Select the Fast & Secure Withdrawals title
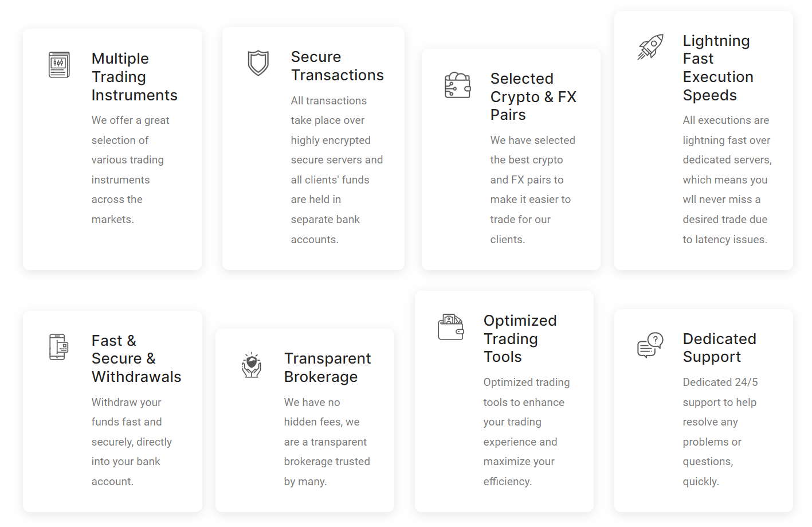The image size is (812, 527). (136, 358)
